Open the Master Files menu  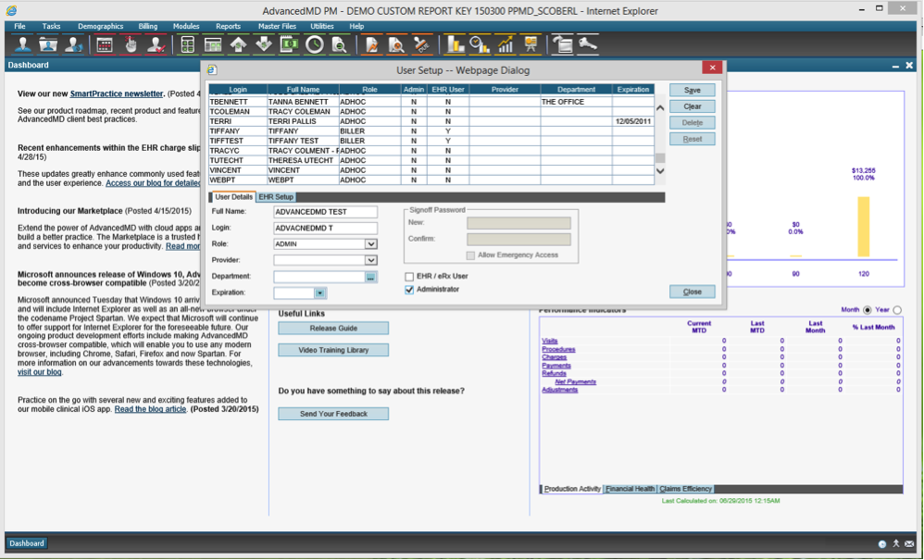pyautogui.click(x=277, y=27)
